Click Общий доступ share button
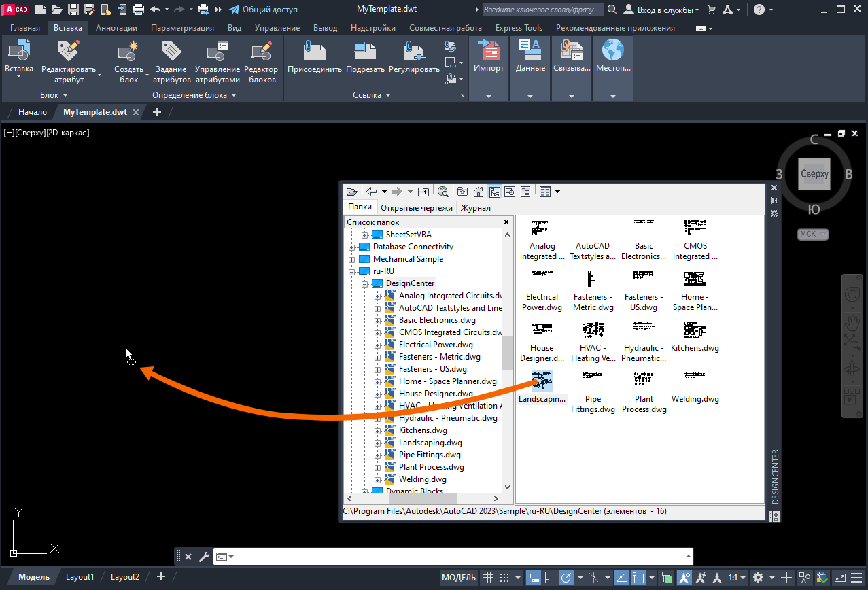This screenshot has width=868, height=590. pyautogui.click(x=263, y=10)
